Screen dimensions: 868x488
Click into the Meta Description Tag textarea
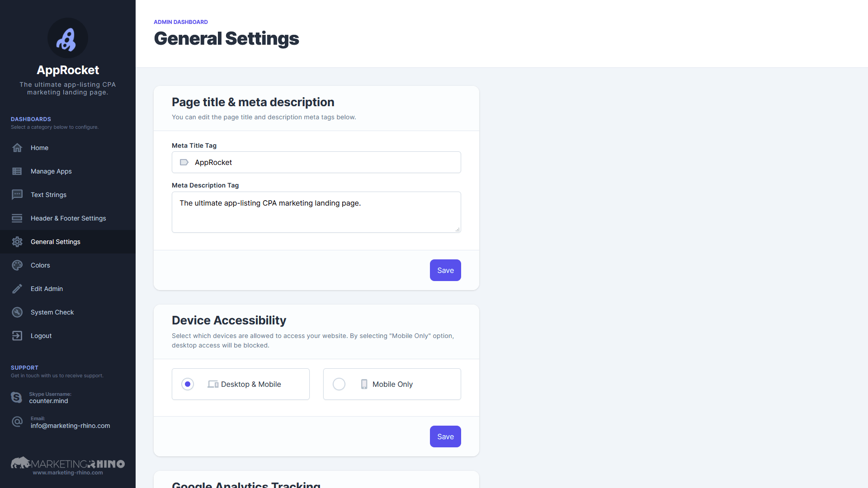316,212
